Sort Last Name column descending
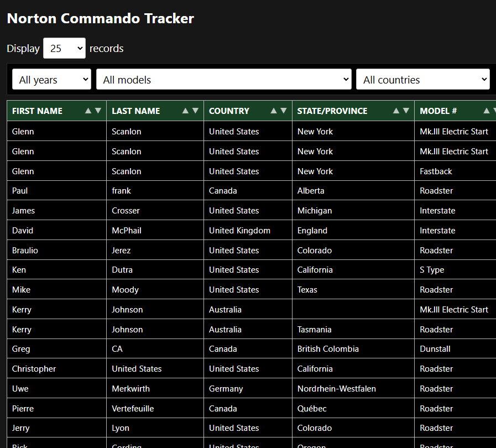This screenshot has height=448, width=496. coord(196,111)
